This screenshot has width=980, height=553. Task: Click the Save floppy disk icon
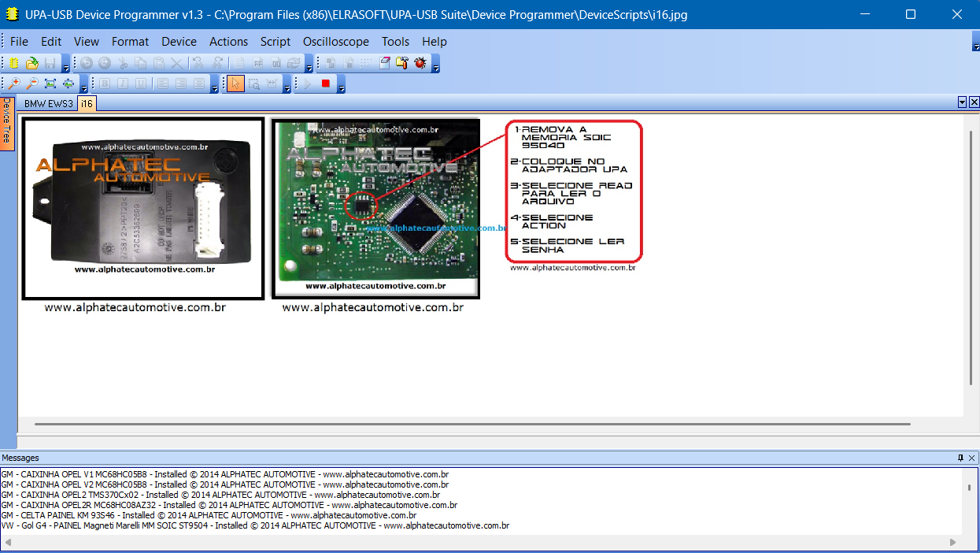pyautogui.click(x=50, y=63)
